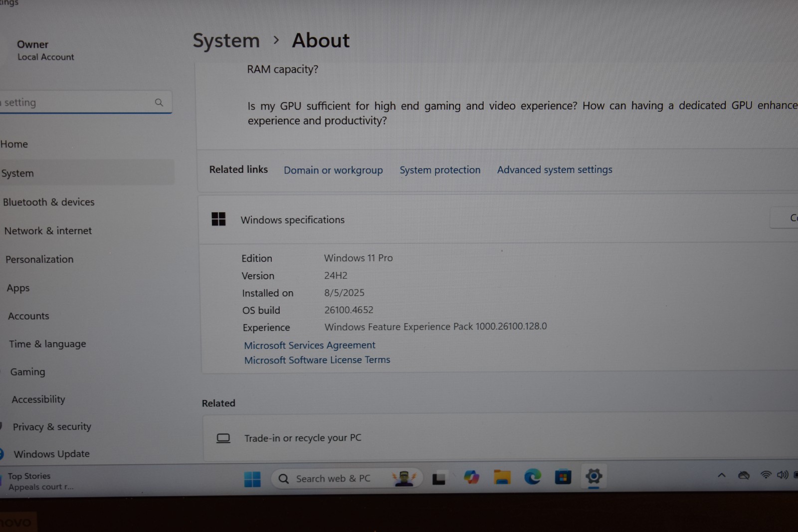
Task: Open Time & language settings
Action: pos(47,344)
